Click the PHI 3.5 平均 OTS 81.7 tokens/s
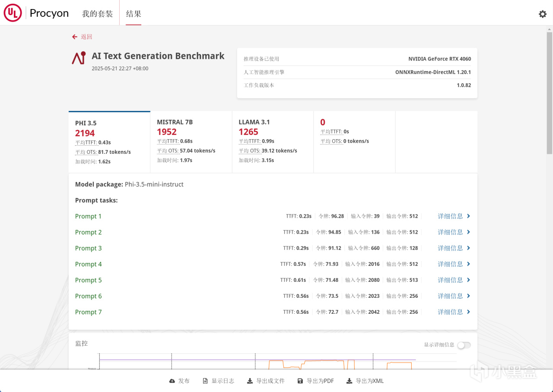The width and height of the screenshot is (553, 392). click(x=103, y=152)
